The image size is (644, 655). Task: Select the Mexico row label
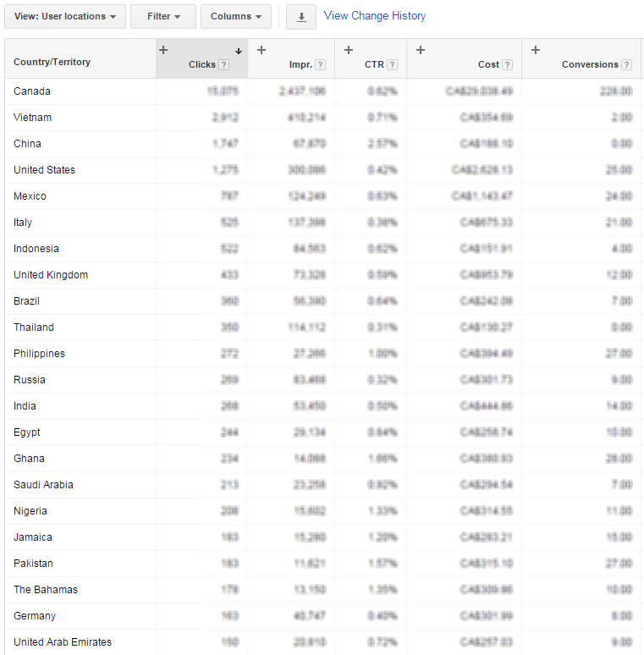coord(30,196)
